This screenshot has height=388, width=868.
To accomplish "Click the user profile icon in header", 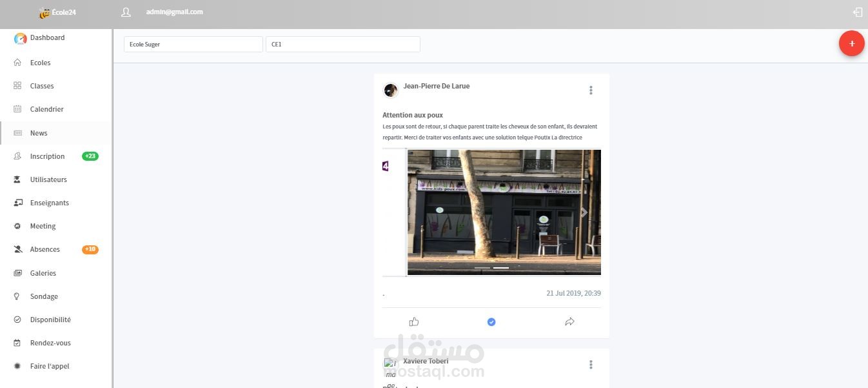I will [x=126, y=12].
